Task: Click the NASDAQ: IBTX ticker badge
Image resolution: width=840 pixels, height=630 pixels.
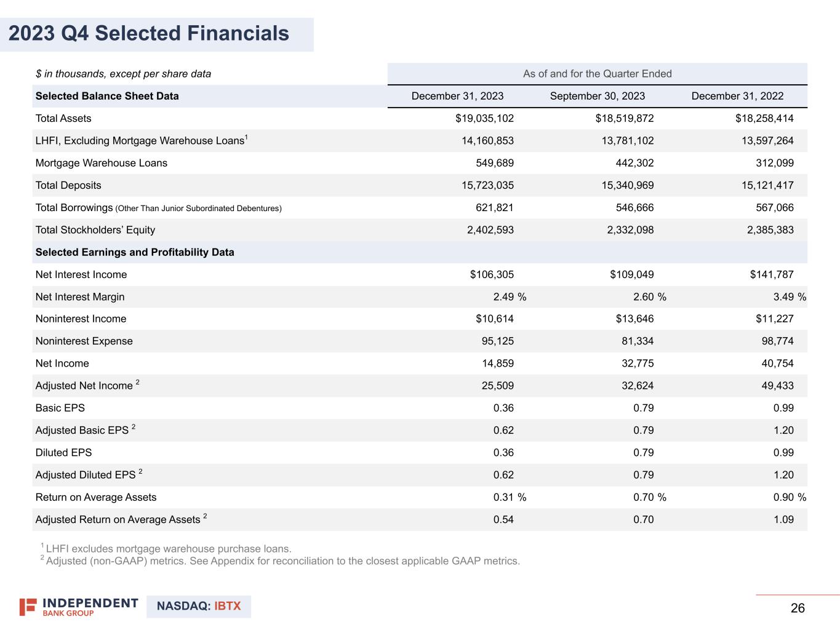Action: [x=199, y=607]
